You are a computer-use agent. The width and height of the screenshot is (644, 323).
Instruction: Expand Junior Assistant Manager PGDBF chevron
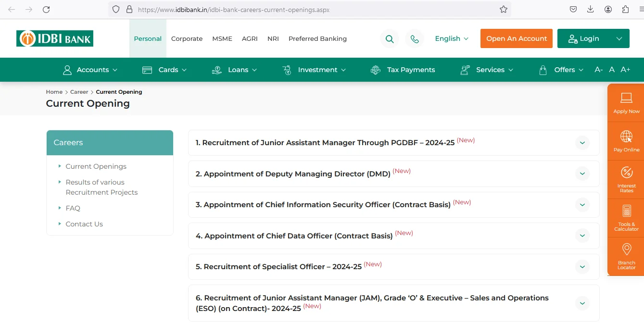coord(582,143)
